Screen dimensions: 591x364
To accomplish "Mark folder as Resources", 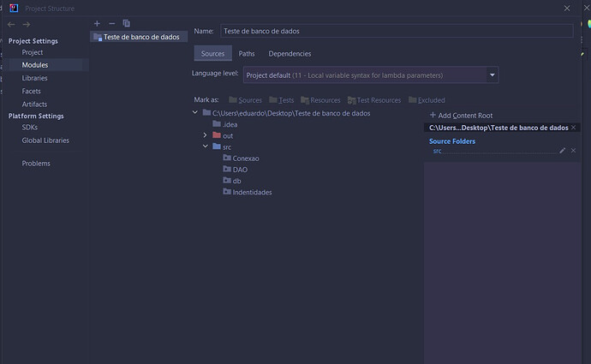I will point(320,100).
